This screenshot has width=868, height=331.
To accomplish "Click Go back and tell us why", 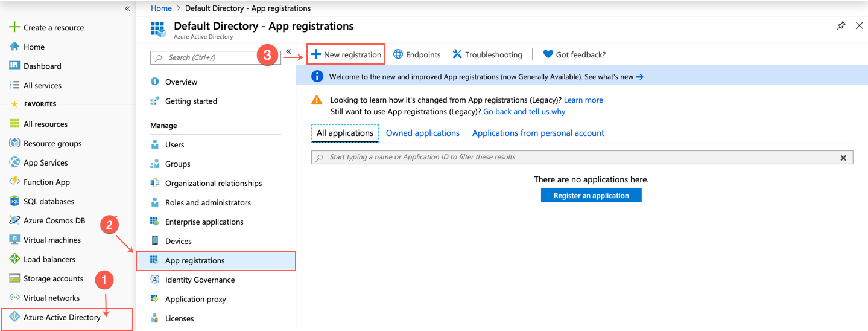I will coord(524,111).
